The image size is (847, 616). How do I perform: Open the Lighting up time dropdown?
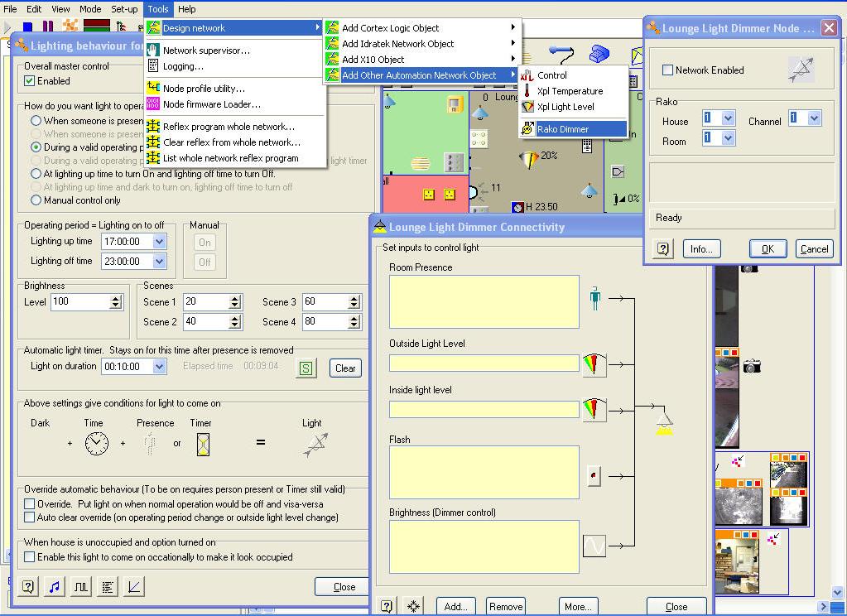(x=159, y=242)
